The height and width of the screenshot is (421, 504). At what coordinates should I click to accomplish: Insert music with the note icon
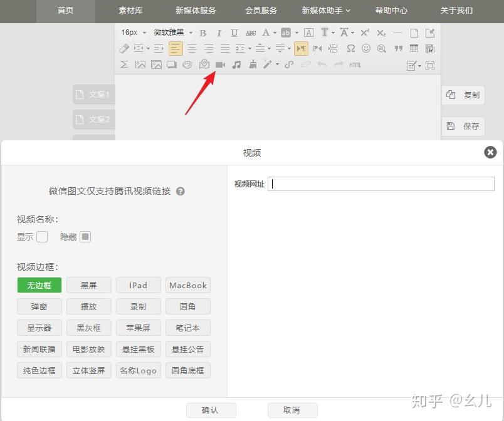[x=236, y=65]
